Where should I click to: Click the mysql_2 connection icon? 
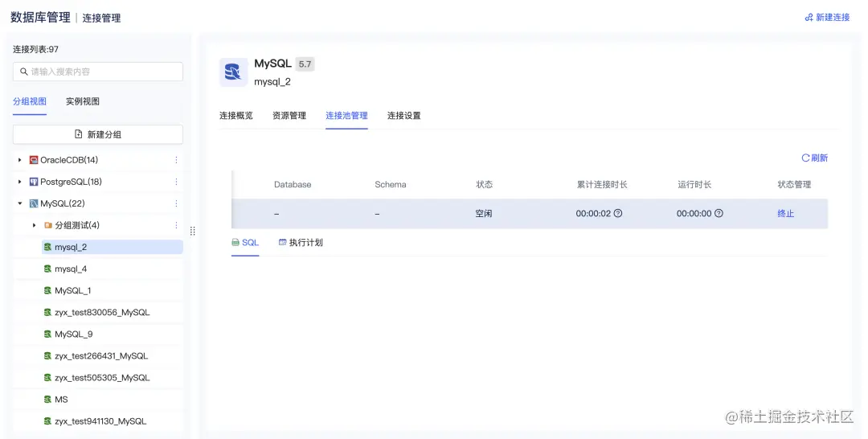point(47,247)
